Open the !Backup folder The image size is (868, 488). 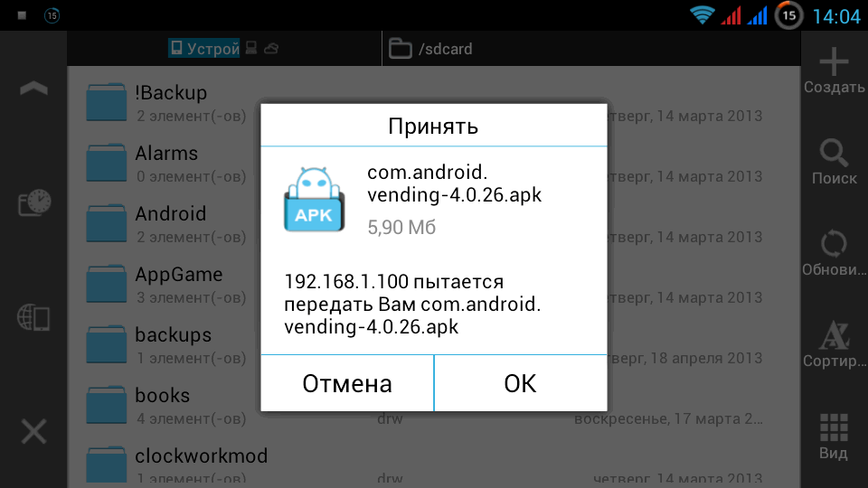[165, 102]
